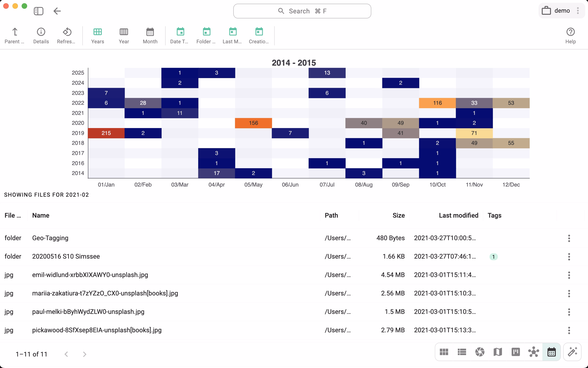Open the kanban board view

click(515, 352)
